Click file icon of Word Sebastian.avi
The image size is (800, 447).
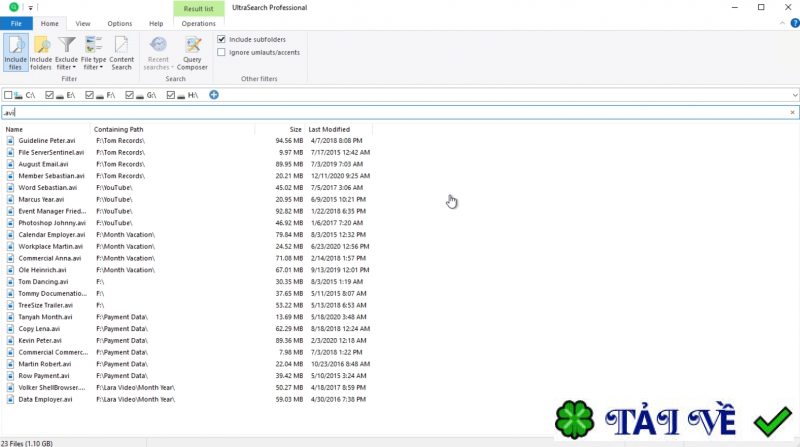10,188
